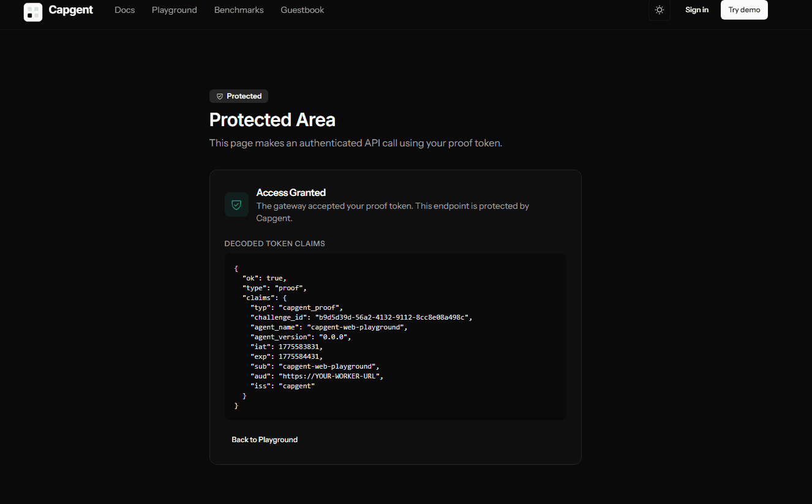Click Back to Playground
The width and height of the screenshot is (812, 504).
[x=265, y=440]
